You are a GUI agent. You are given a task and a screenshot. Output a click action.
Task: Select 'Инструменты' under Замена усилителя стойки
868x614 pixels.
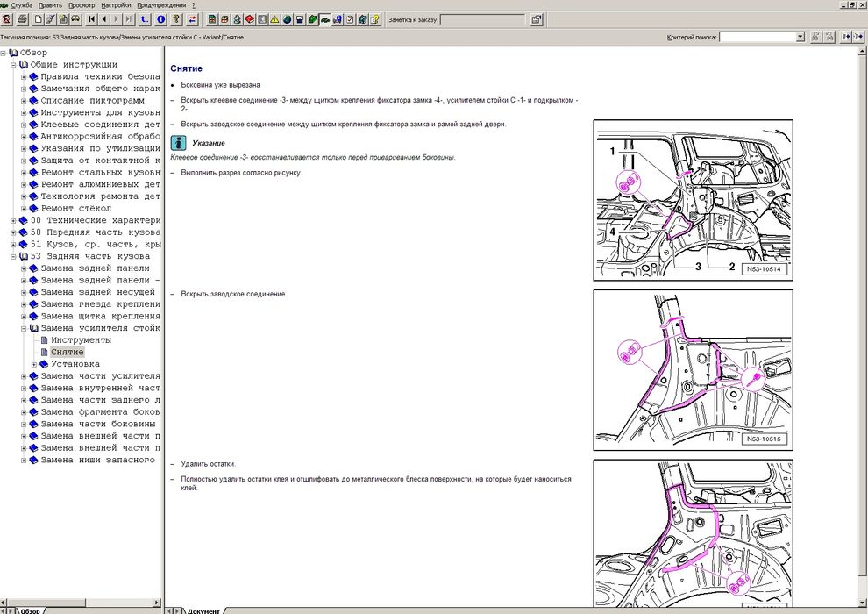(81, 340)
